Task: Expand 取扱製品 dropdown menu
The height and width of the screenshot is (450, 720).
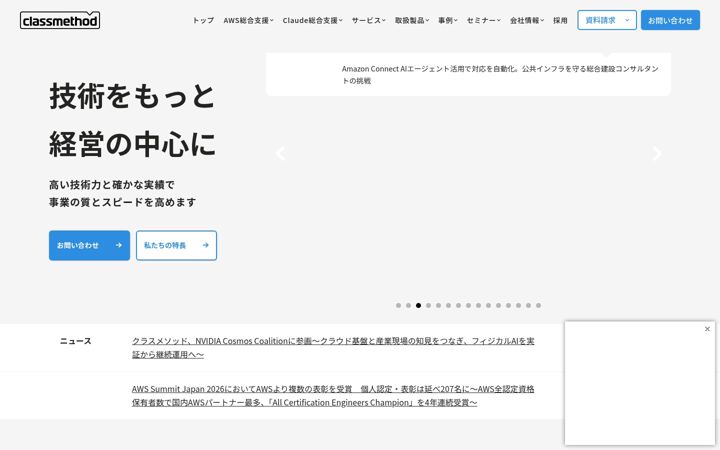Action: tap(412, 20)
